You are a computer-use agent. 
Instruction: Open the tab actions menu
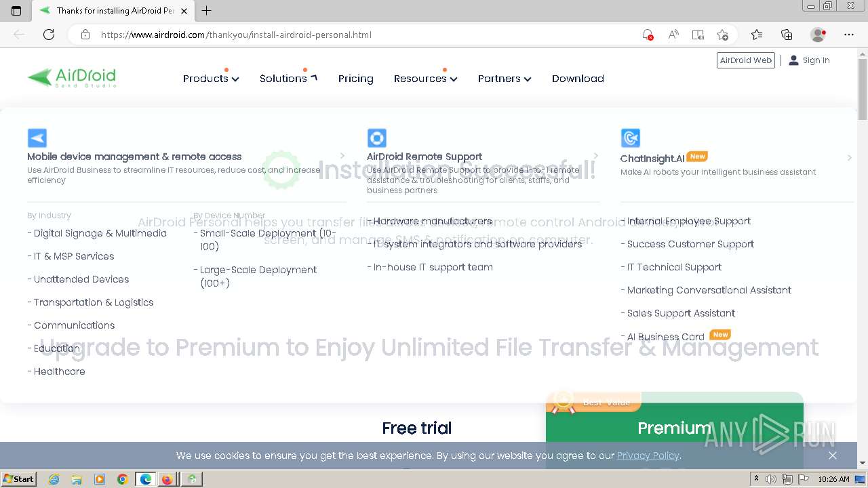16,11
